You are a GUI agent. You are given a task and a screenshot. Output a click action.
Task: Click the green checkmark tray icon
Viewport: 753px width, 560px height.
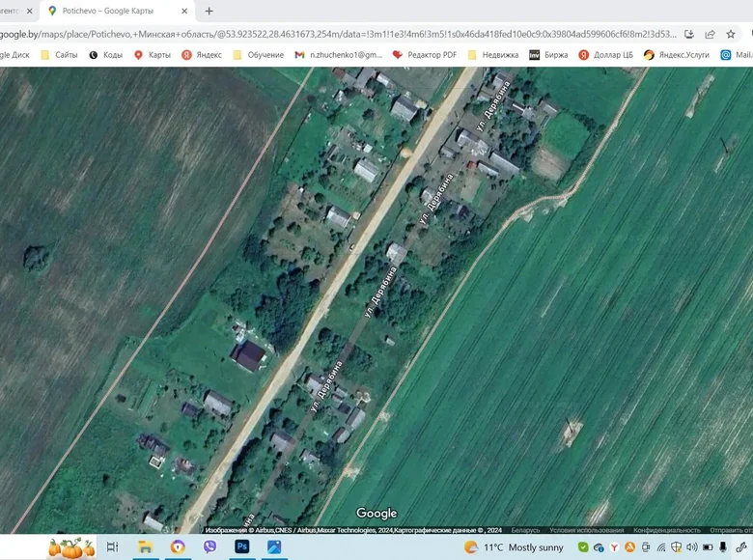click(583, 547)
